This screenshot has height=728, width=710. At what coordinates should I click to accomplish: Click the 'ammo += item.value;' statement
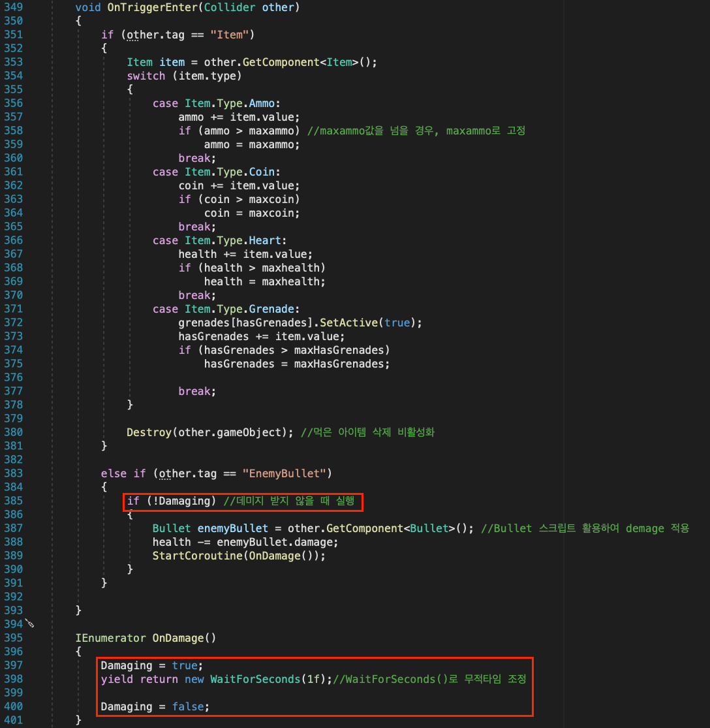[x=239, y=117]
